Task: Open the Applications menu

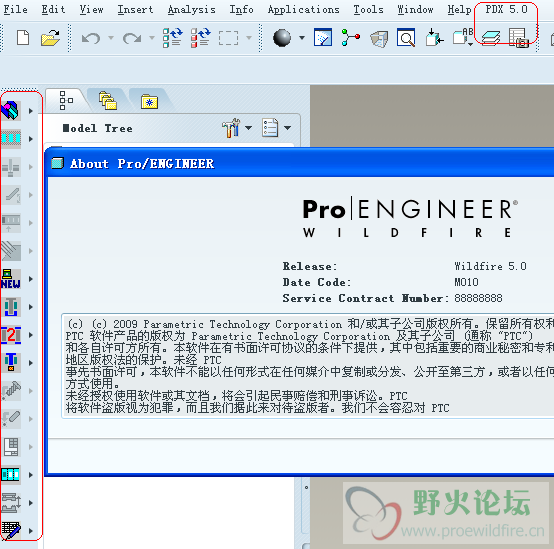Action: coord(303,9)
